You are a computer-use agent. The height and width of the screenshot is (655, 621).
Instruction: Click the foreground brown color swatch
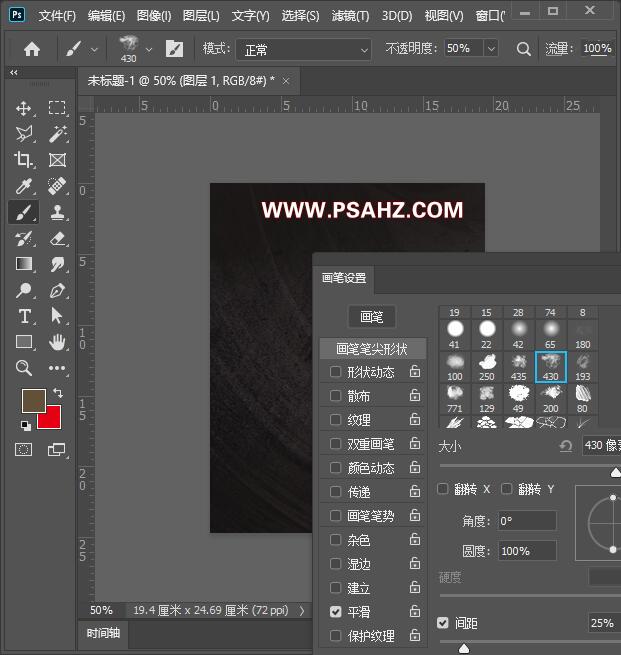(x=32, y=399)
